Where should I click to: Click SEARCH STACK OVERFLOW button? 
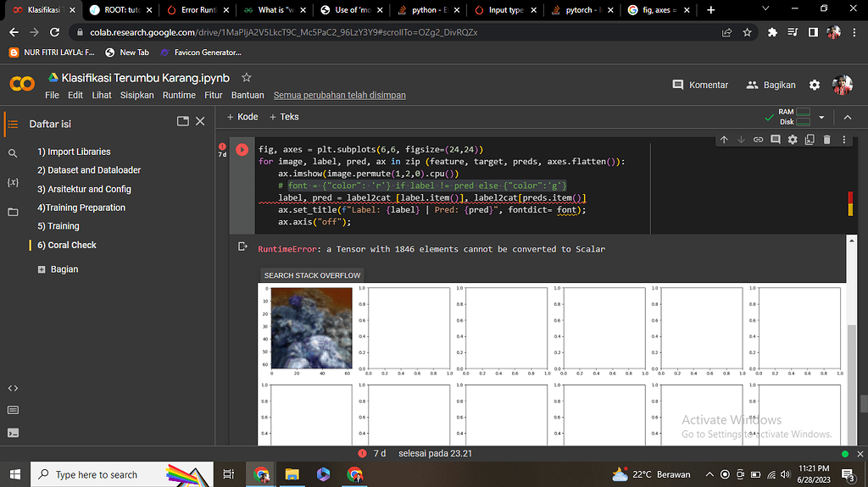(x=312, y=275)
